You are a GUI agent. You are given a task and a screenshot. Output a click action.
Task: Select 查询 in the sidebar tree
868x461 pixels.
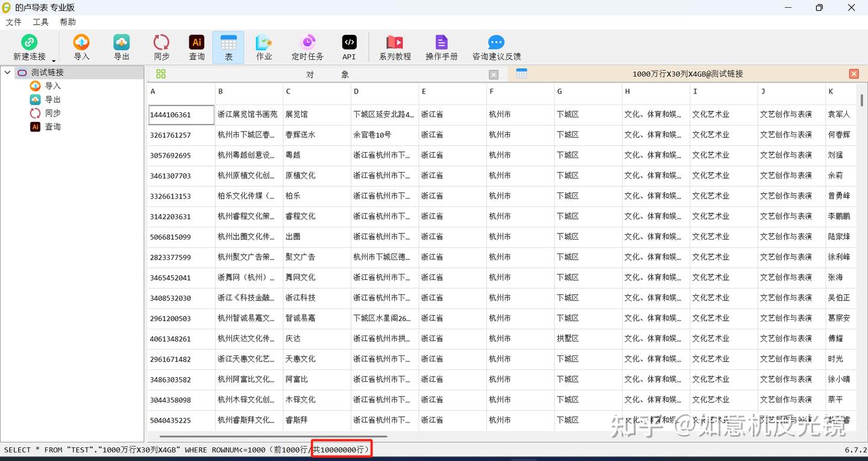(52, 127)
